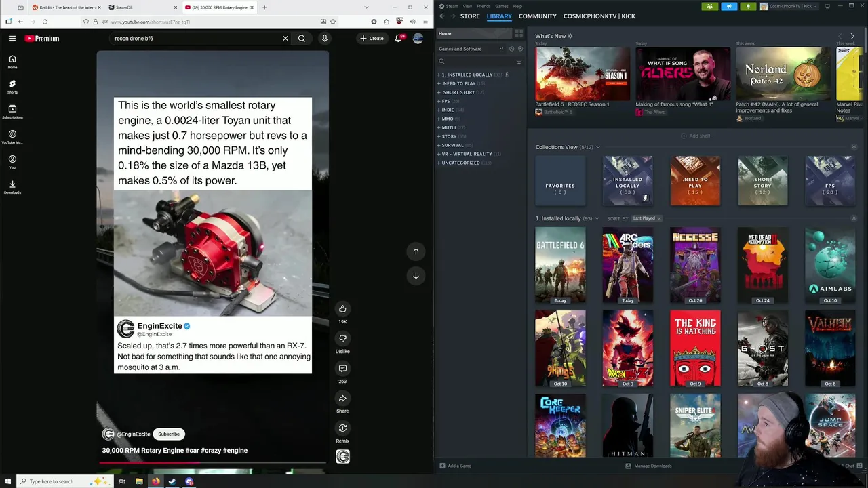Image resolution: width=868 pixels, height=488 pixels.
Task: Clear the YouTube search text
Action: point(285,39)
